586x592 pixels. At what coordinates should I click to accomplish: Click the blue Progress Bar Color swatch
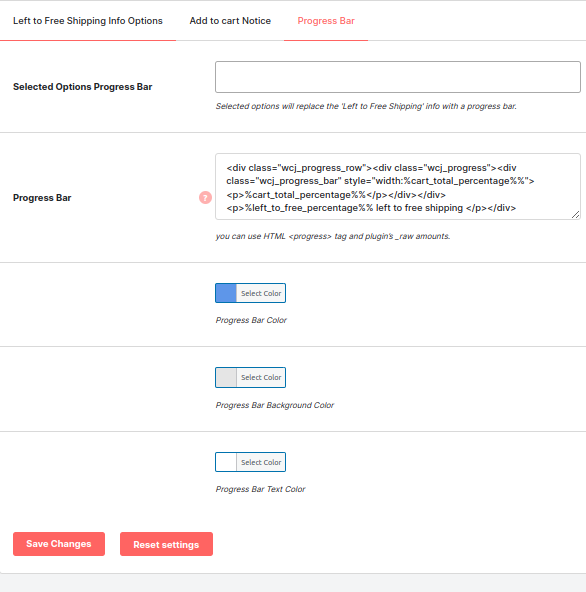[x=226, y=293]
